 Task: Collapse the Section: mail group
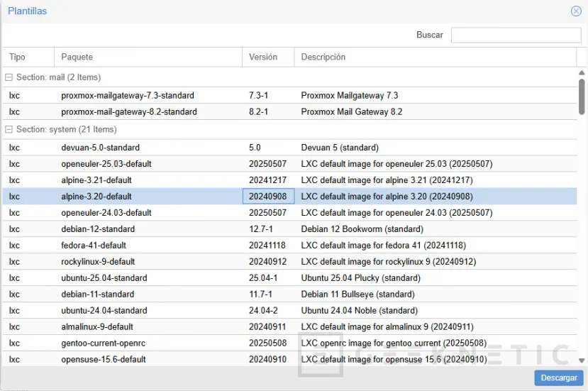pos(9,77)
